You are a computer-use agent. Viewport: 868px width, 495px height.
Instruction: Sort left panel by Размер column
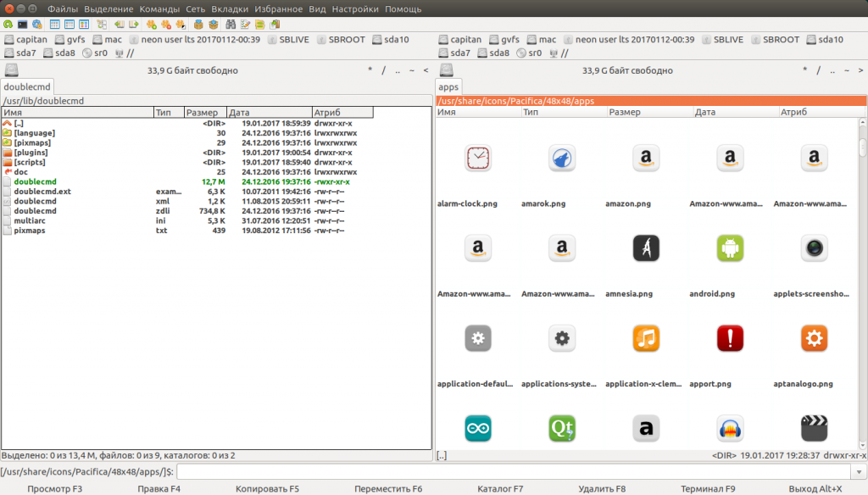pos(205,113)
